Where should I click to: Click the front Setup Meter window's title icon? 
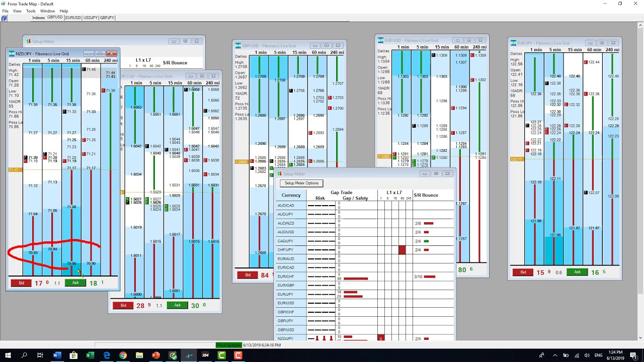pyautogui.click(x=280, y=174)
